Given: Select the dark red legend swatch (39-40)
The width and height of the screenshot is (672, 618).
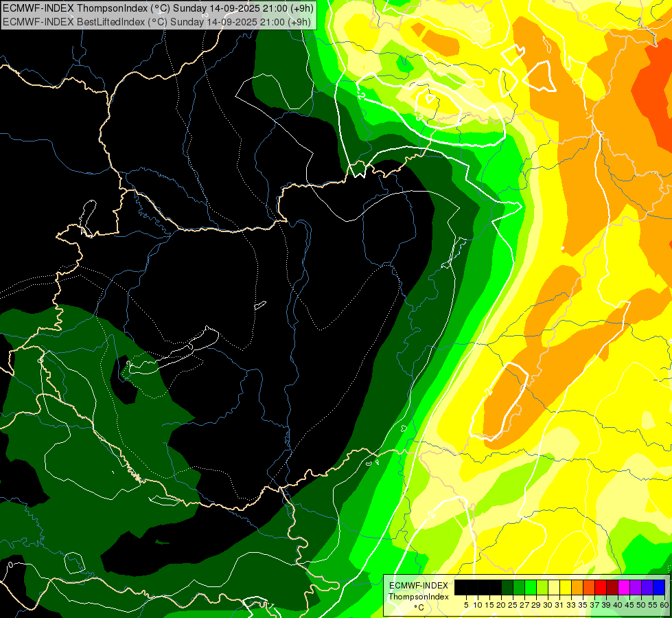Looking at the screenshot, I should point(612,587).
